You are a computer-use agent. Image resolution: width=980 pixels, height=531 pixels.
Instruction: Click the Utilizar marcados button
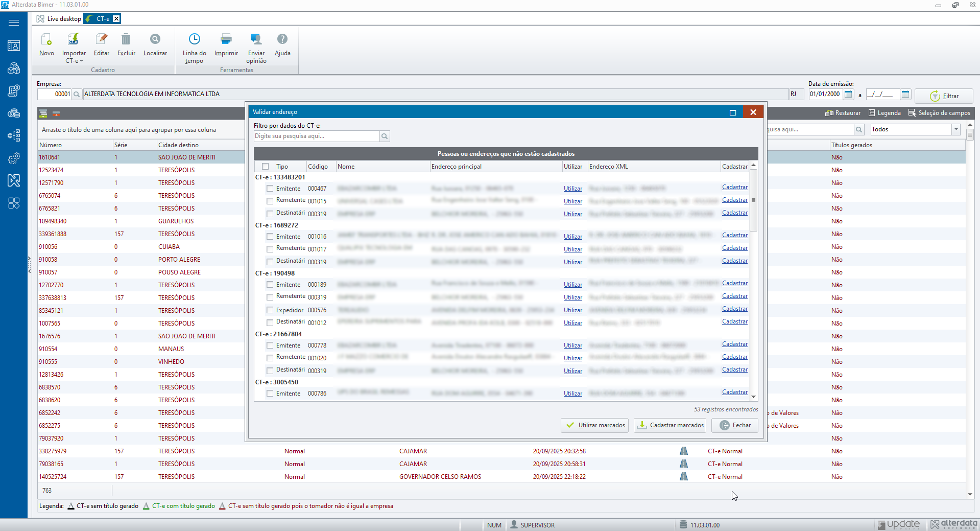click(x=594, y=425)
